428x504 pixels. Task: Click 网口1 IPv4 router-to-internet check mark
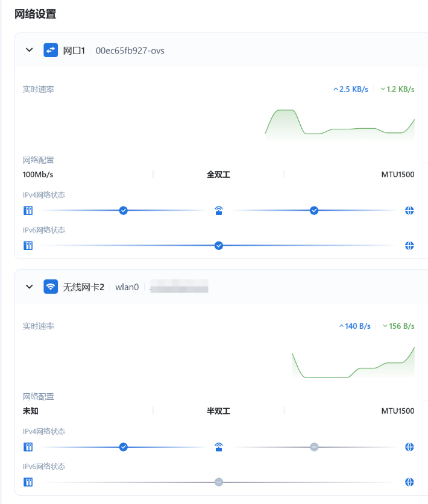tap(314, 211)
